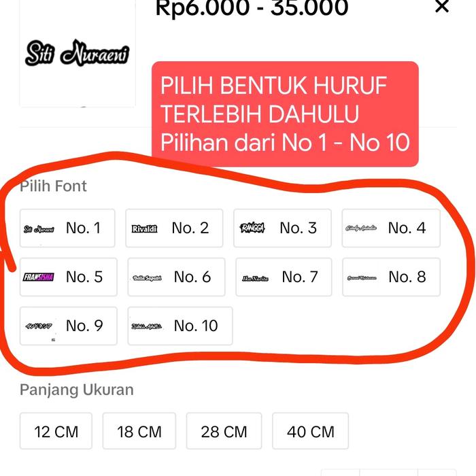Screen dimensions: 476x476
Task: Select font option No. 9
Action: tap(68, 326)
